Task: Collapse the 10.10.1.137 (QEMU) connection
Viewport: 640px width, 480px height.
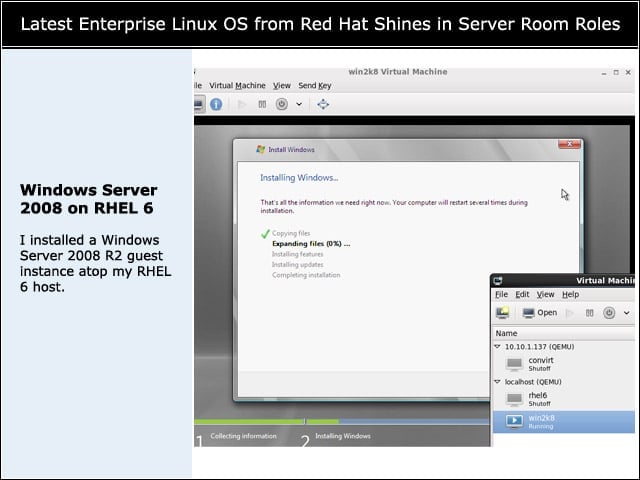Action: pos(497,347)
